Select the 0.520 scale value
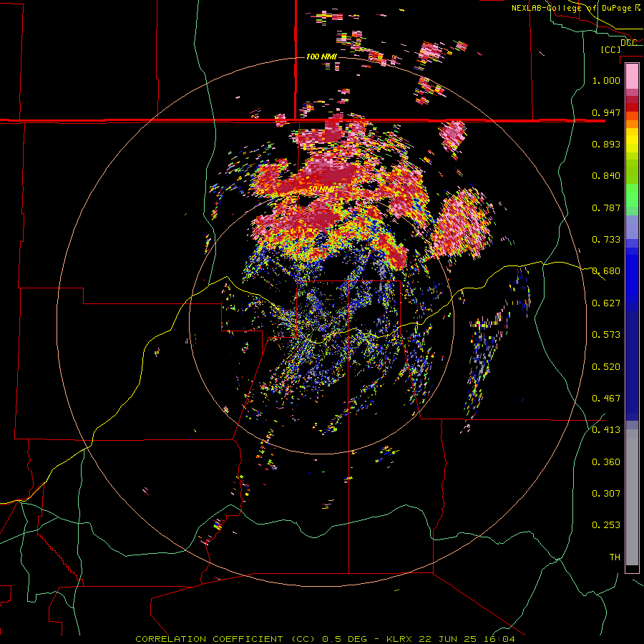Image resolution: width=644 pixels, height=644 pixels. [x=606, y=367]
